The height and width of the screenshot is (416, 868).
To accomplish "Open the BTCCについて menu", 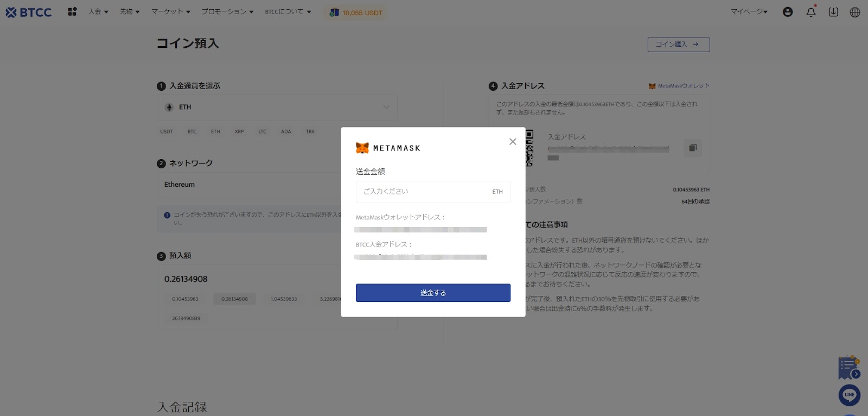I will [x=288, y=11].
